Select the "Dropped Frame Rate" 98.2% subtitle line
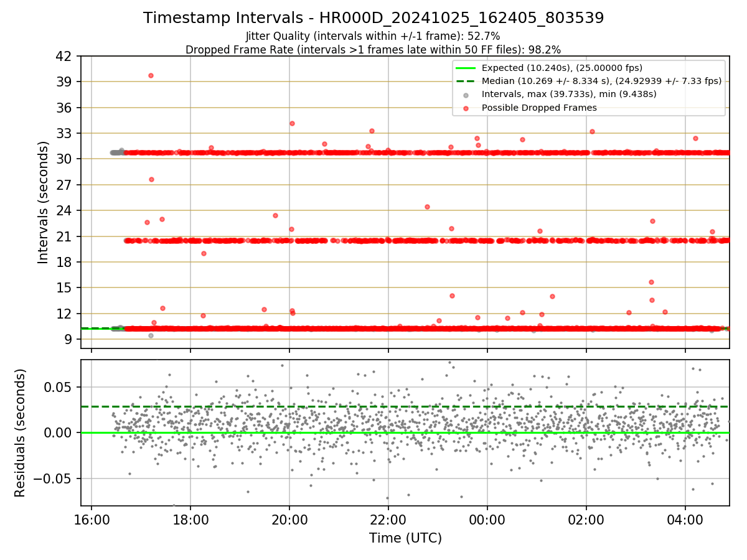Screen dimensions: 747x560 374,49
